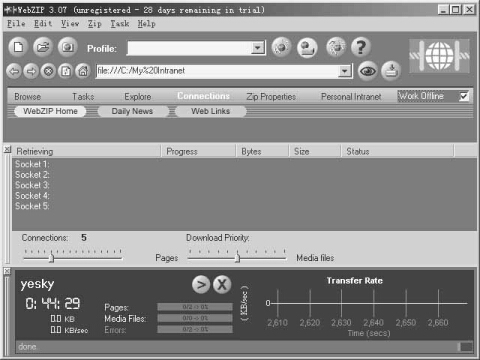The width and height of the screenshot is (480, 360).
Task: Click the 0: 44: 29 elapsed timer
Action: (53, 304)
